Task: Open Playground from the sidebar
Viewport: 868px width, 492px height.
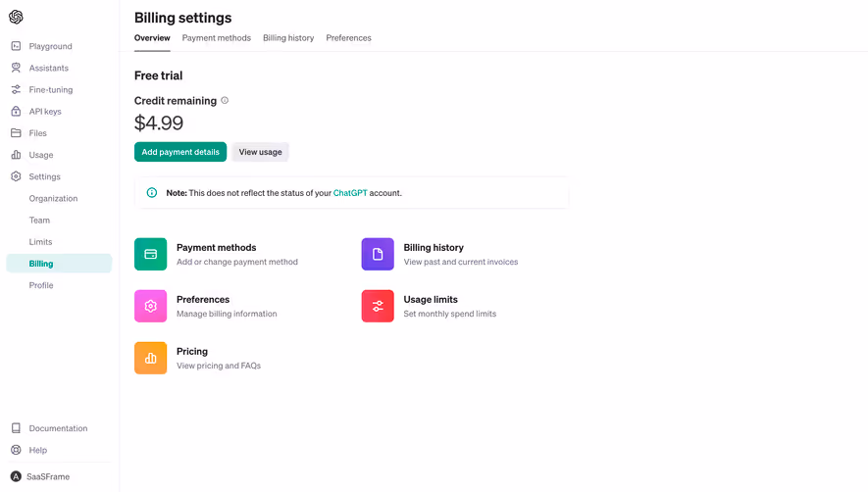Action: 50,46
